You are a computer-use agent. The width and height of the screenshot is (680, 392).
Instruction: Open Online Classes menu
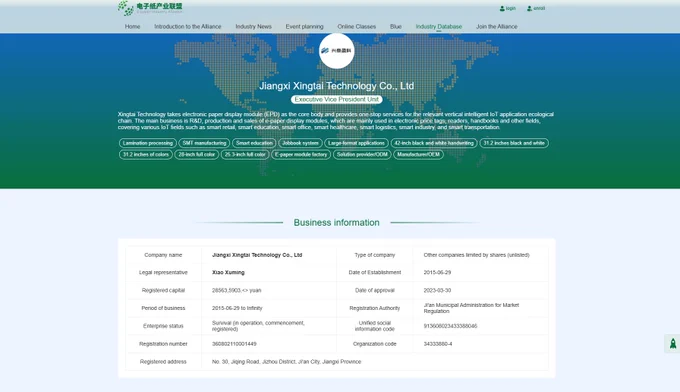356,26
